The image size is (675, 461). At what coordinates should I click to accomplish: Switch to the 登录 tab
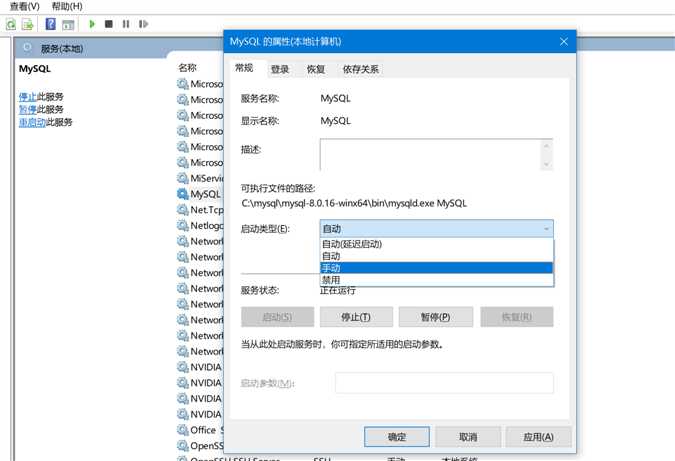tap(280, 69)
